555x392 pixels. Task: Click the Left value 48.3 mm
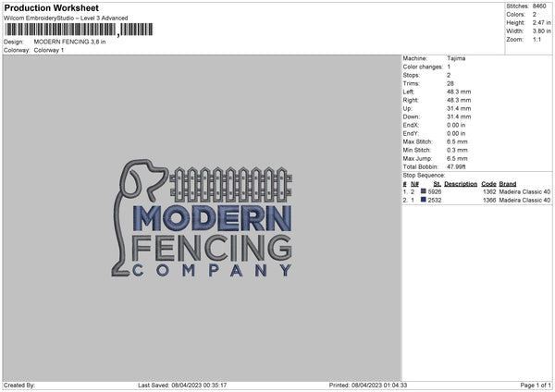pos(459,92)
